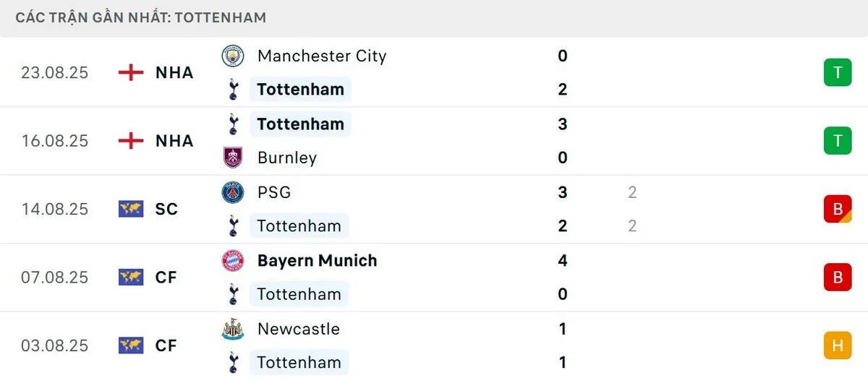Click red B badge for Bayern Munich match
Image resolution: width=868 pixels, height=378 pixels.
837,277
